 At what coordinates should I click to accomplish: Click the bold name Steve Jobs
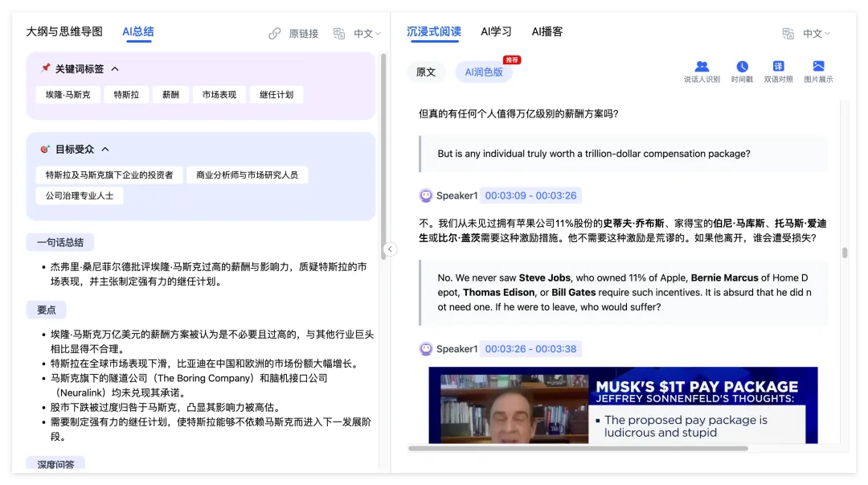pos(544,277)
